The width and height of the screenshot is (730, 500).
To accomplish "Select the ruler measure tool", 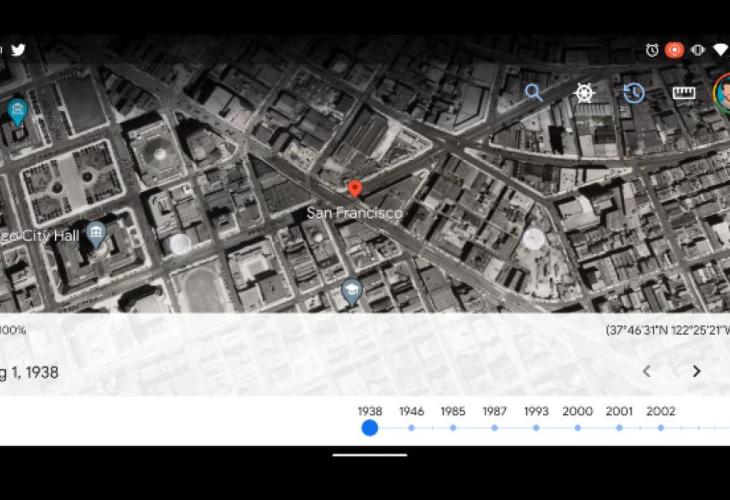I will tap(684, 93).
